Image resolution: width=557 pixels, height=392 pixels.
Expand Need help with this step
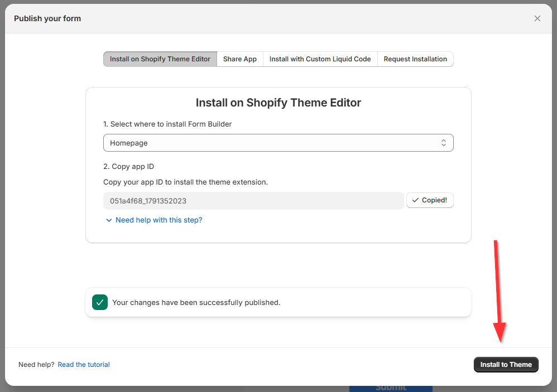coord(154,220)
